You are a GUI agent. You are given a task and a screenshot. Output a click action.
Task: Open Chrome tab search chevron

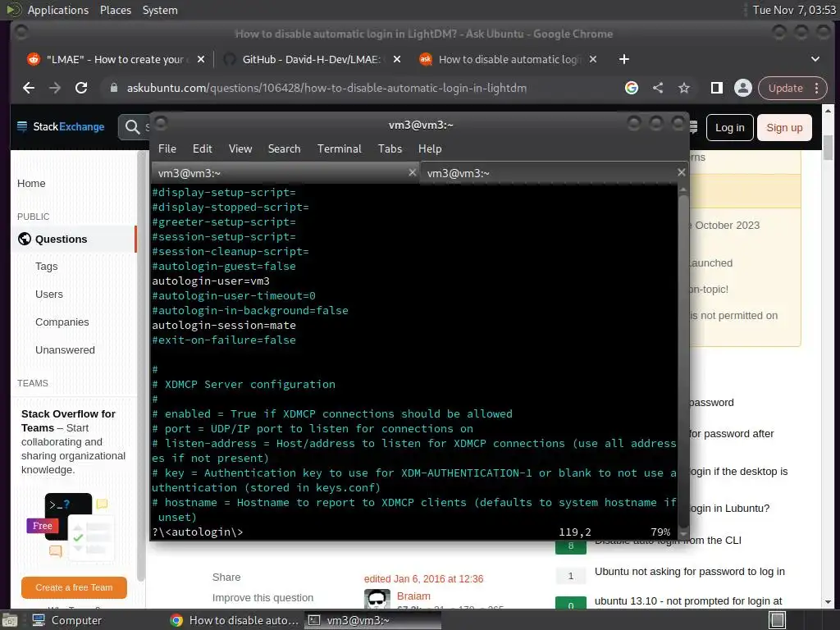click(x=815, y=59)
